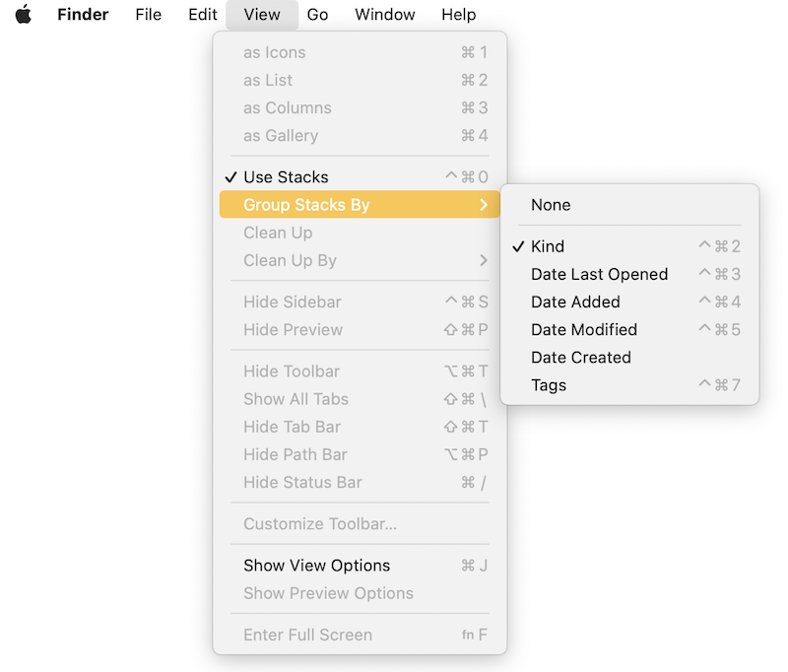Group stacks by Date Added
The image size is (788, 672).
[x=575, y=302]
